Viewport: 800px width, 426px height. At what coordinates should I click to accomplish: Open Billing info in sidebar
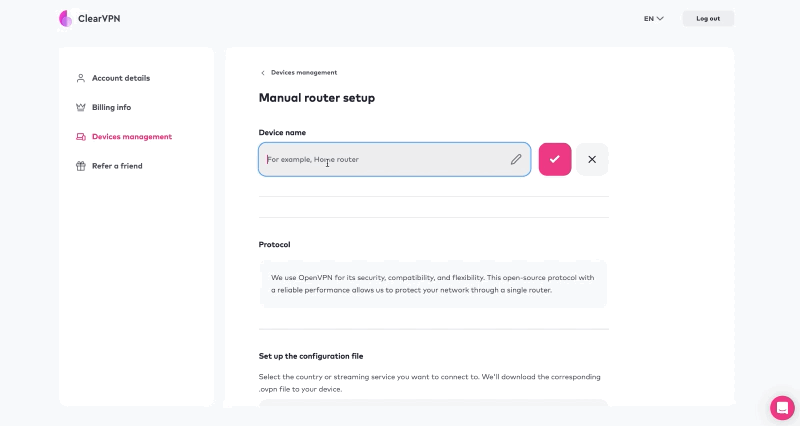(x=111, y=107)
